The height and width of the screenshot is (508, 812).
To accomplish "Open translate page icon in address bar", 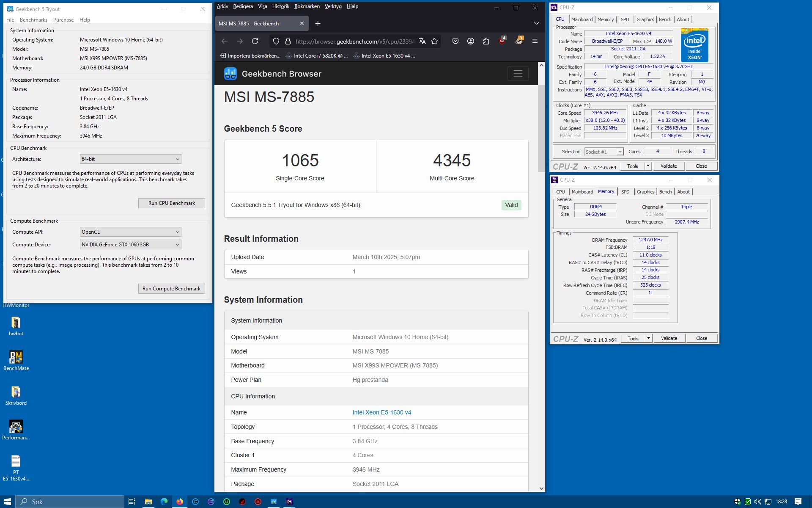I will tap(422, 41).
